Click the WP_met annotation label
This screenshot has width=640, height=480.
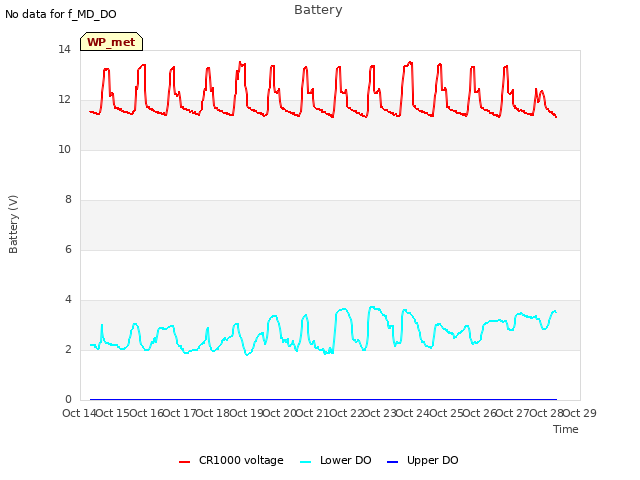(x=111, y=42)
